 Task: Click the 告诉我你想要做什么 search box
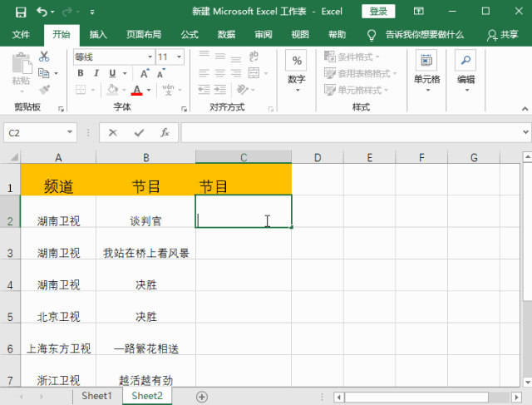[x=424, y=35]
